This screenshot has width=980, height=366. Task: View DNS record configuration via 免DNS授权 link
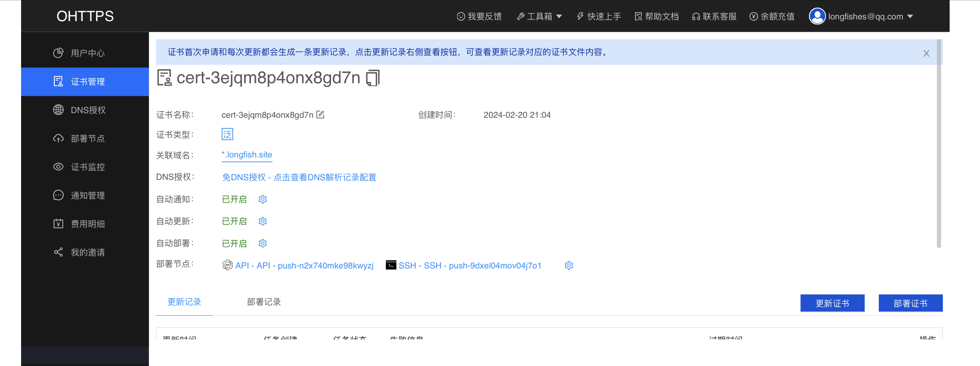(x=299, y=177)
